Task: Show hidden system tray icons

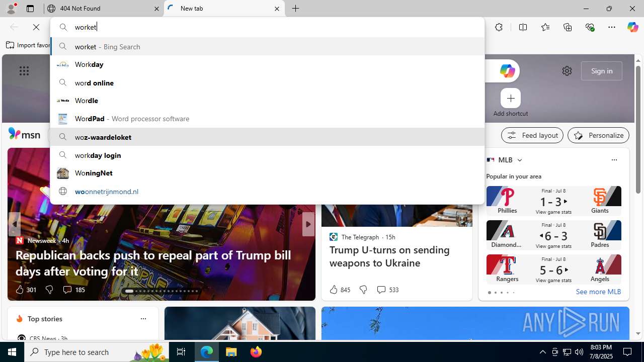Action: pos(542,352)
